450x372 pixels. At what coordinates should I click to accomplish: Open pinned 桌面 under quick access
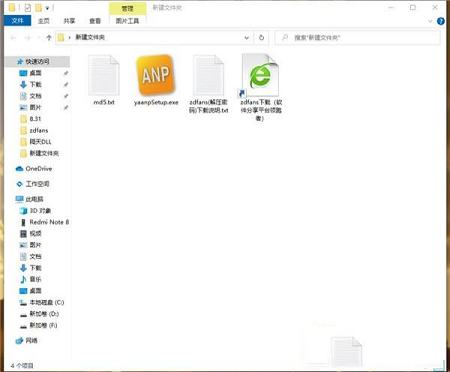(x=35, y=73)
